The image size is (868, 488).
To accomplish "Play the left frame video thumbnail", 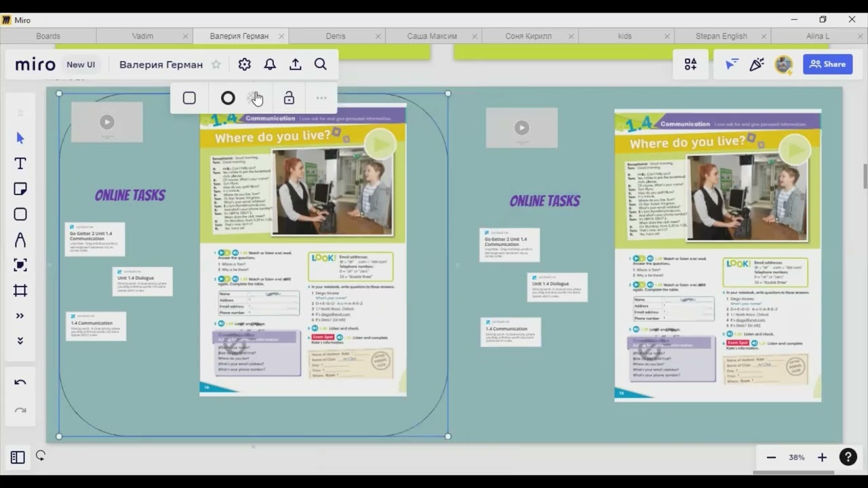I will click(x=107, y=122).
